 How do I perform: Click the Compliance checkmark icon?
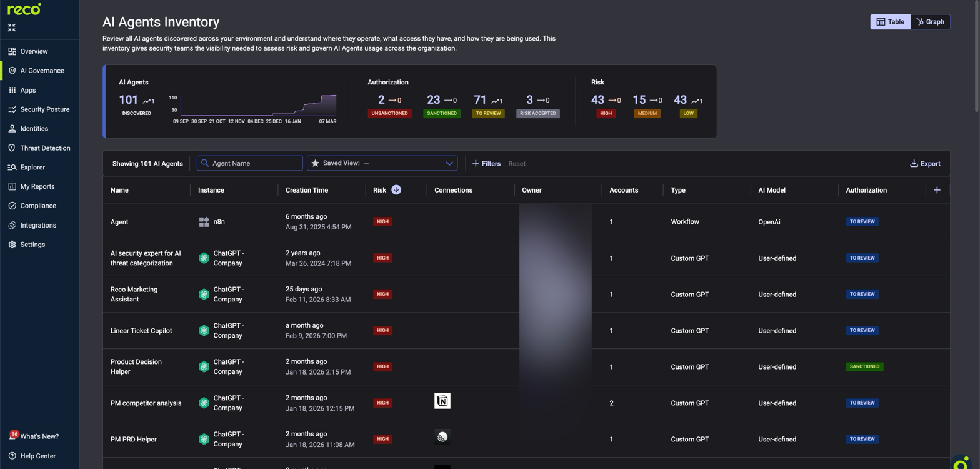(12, 206)
